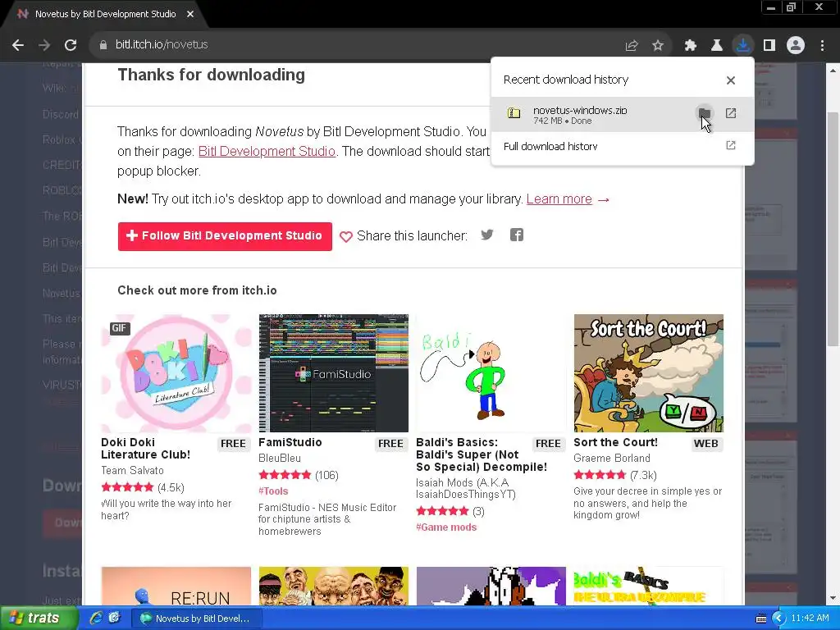
Task: Open the trats Start button
Action: (x=39, y=619)
